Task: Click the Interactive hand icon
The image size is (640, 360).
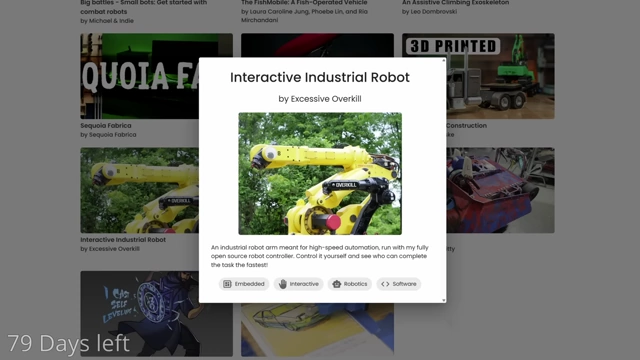Action: tap(282, 284)
